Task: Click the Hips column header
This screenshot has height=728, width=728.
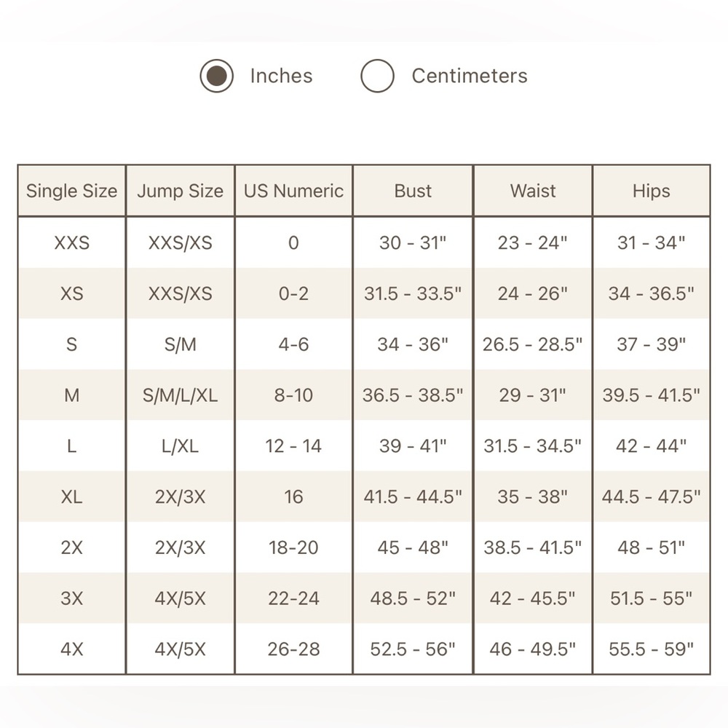Action: click(652, 191)
